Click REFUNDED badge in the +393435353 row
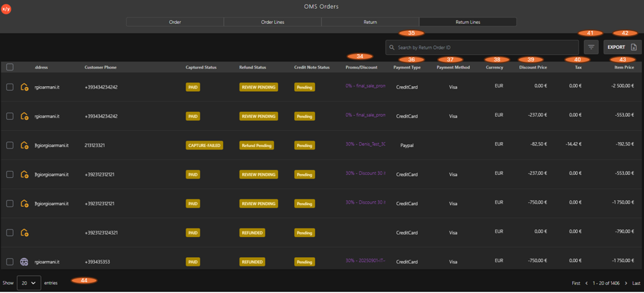The image size is (644, 293). [x=252, y=262]
